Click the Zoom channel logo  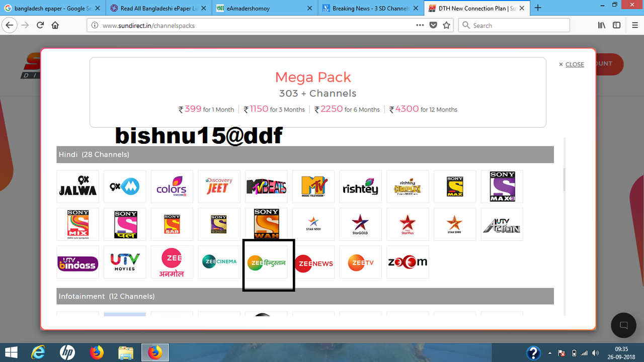tap(408, 262)
